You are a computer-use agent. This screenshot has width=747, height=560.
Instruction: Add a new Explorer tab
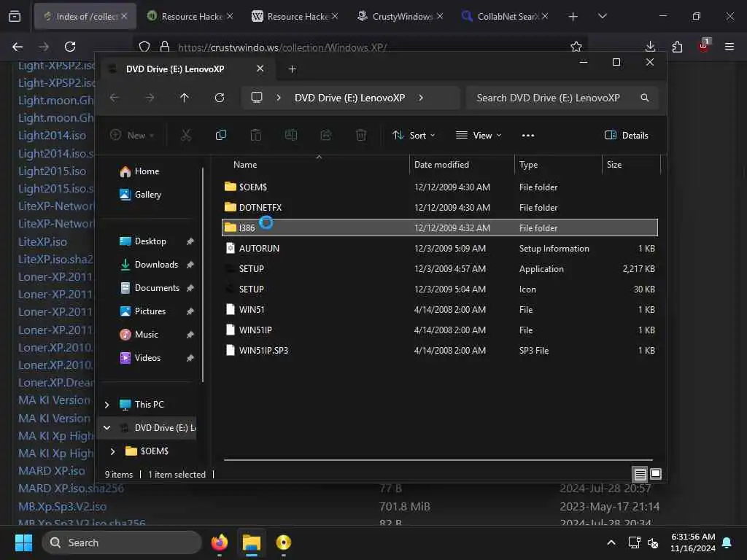click(x=293, y=69)
